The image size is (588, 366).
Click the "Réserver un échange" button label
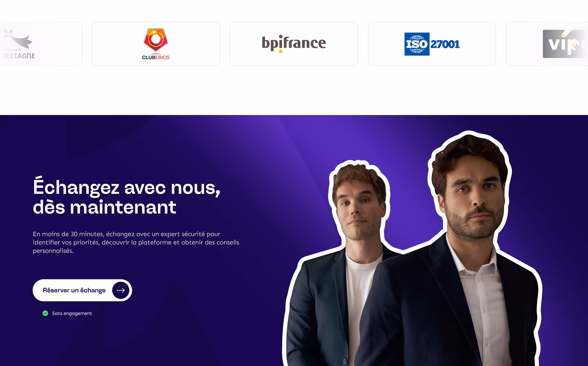74,290
